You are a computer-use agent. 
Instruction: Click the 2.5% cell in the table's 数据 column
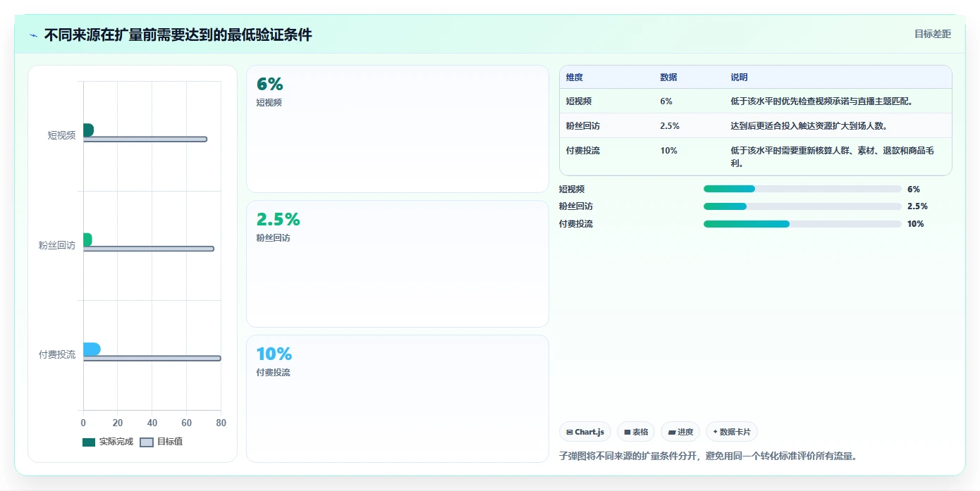(x=670, y=126)
